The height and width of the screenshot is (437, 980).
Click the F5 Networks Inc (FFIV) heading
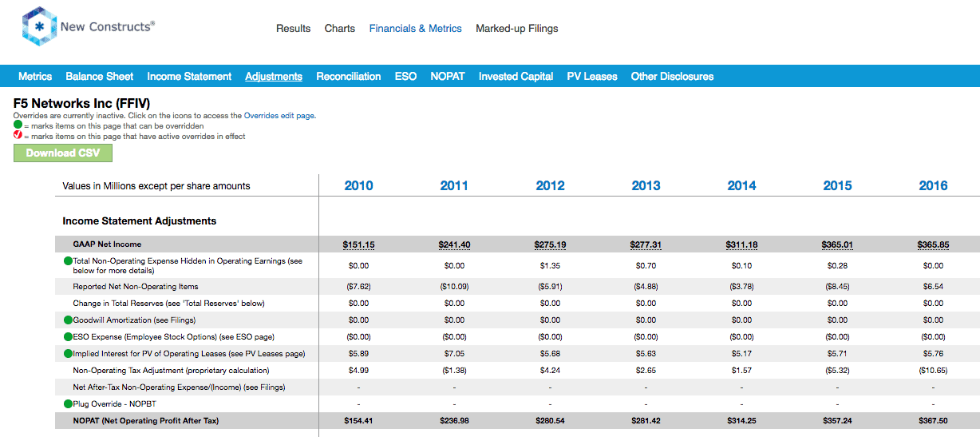coord(81,104)
